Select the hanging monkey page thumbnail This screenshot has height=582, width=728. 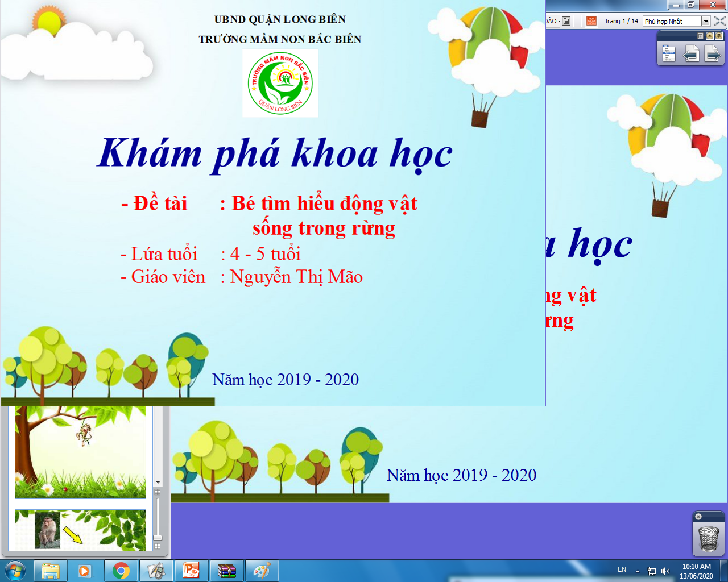[80, 452]
